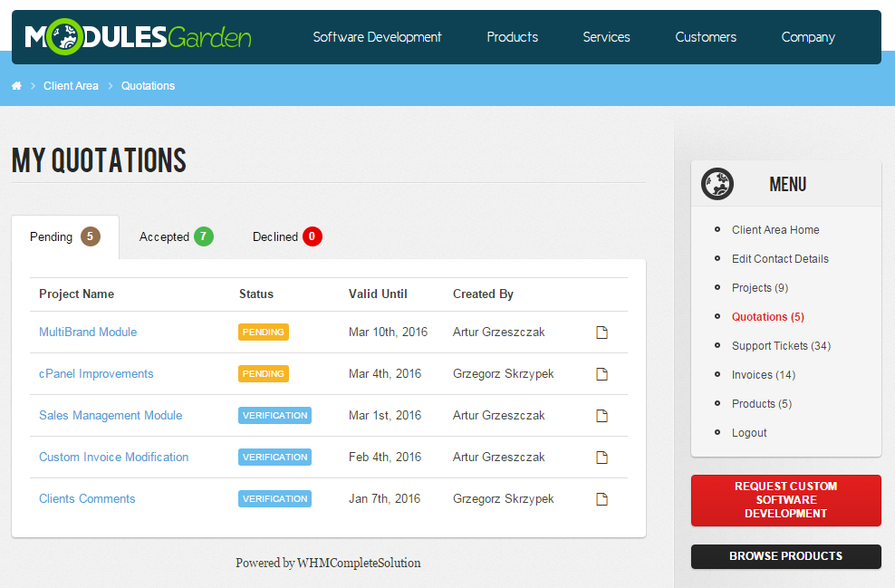
Task: Open the Services navigation menu
Action: (606, 37)
